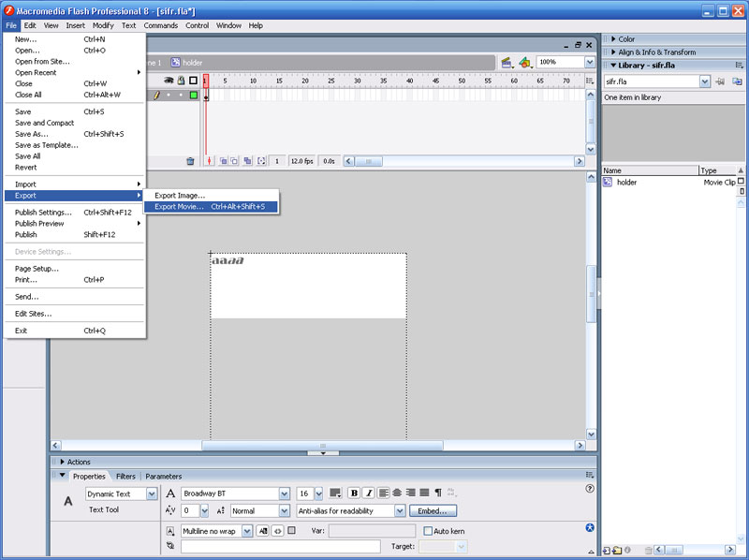Open the timeline options menu icon
The width and height of the screenshot is (749, 560).
[x=590, y=81]
